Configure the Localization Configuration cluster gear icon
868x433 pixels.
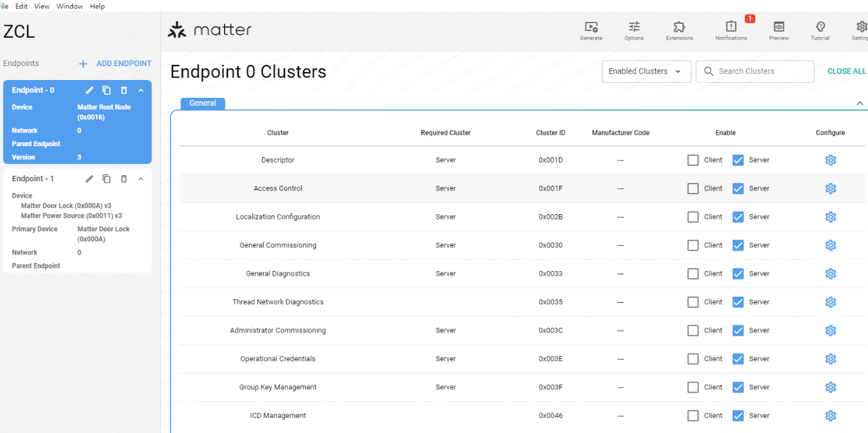(830, 217)
